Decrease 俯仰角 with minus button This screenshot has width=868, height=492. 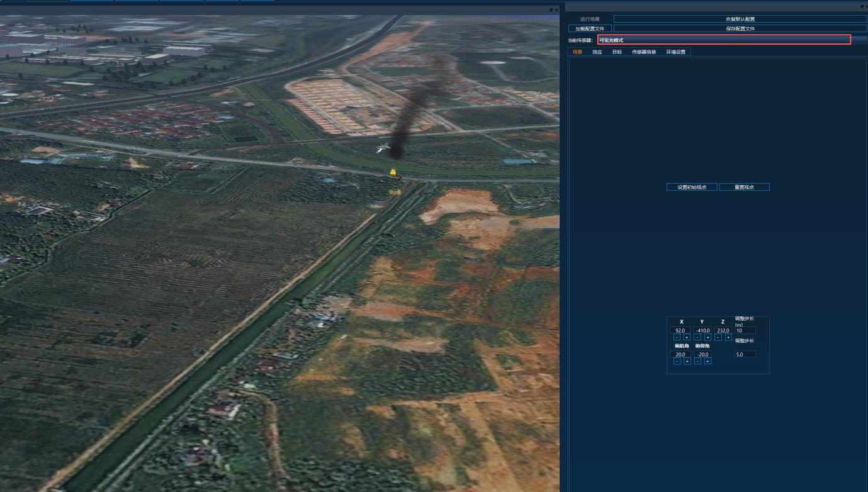(x=697, y=361)
